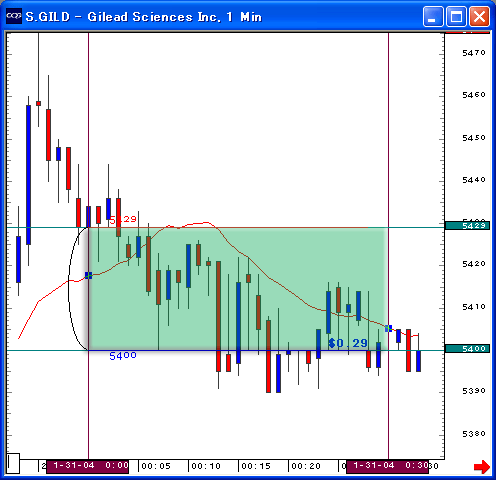Viewport: 496px width, 480px height.
Task: Select the study start marker on the moving average
Action: [88, 275]
